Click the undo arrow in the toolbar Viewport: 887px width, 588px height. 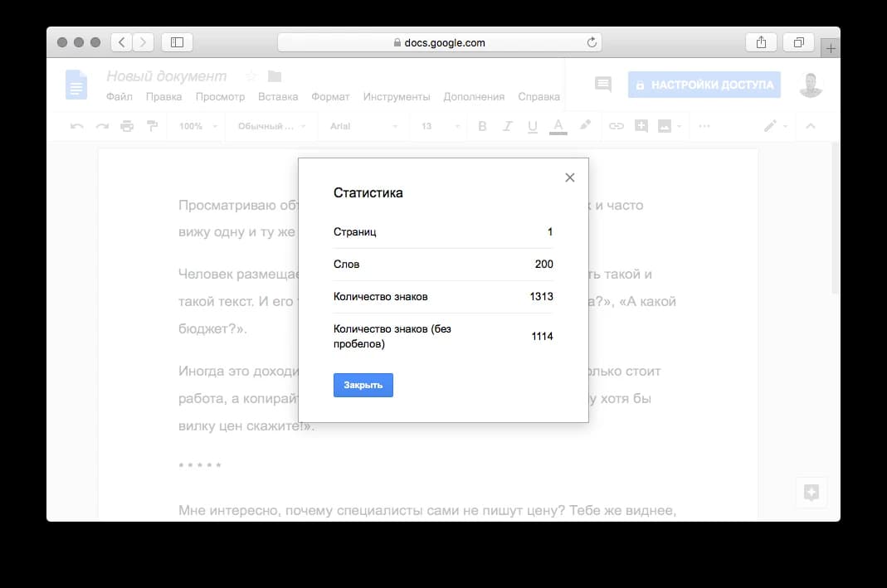click(77, 126)
